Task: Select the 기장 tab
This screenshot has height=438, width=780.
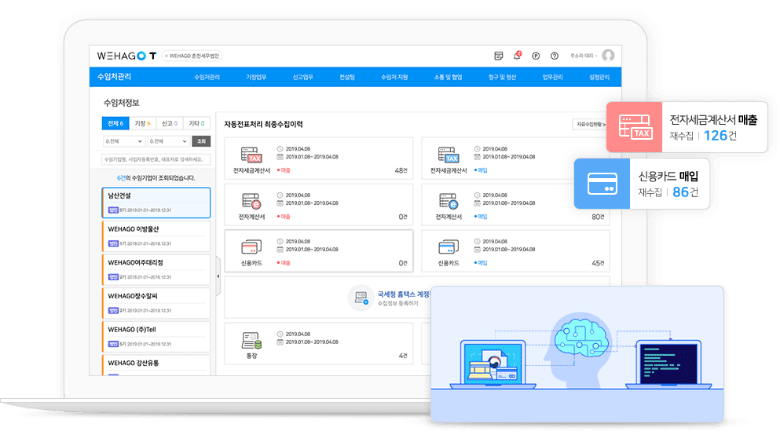Action: pyautogui.click(x=143, y=123)
